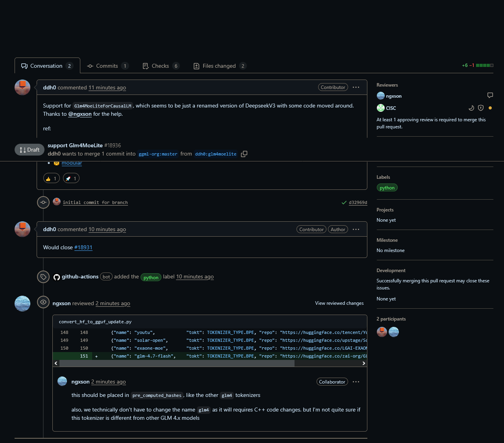
Task: Click the github-actions username
Action: tap(80, 277)
